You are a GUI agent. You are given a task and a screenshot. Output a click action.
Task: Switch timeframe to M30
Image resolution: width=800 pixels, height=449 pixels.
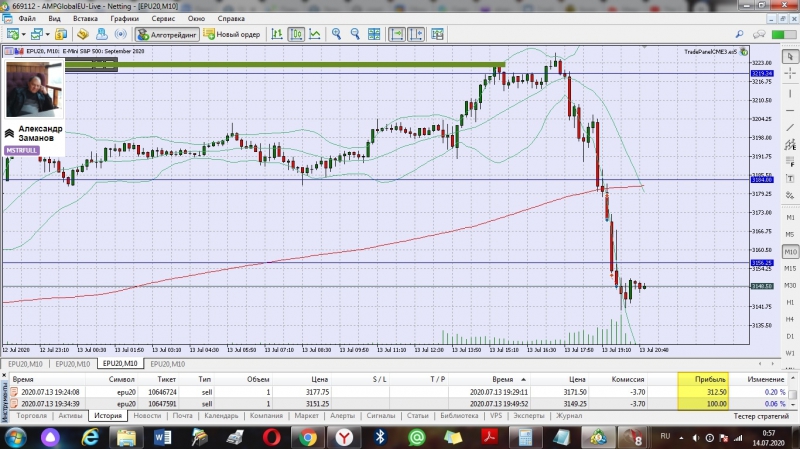[790, 285]
